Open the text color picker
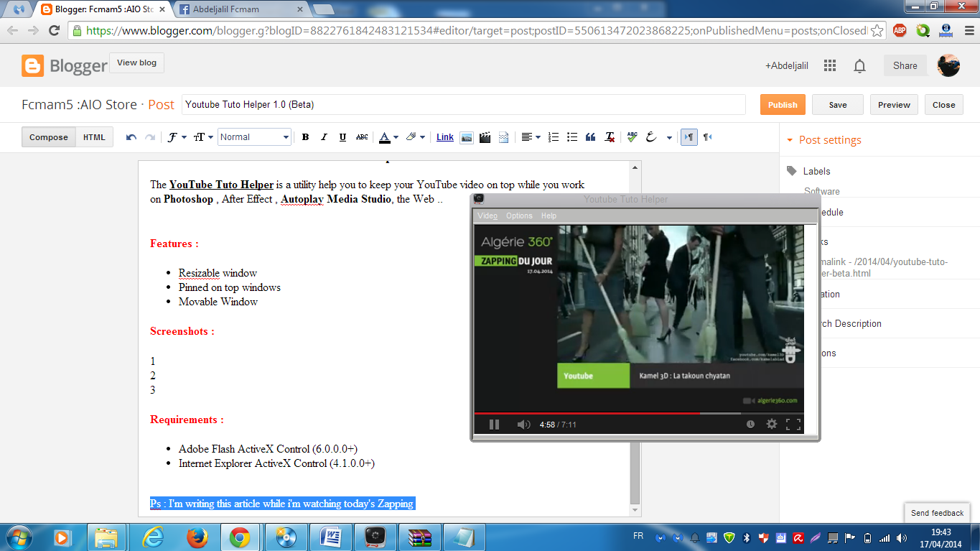The height and width of the screenshot is (551, 980). (388, 137)
